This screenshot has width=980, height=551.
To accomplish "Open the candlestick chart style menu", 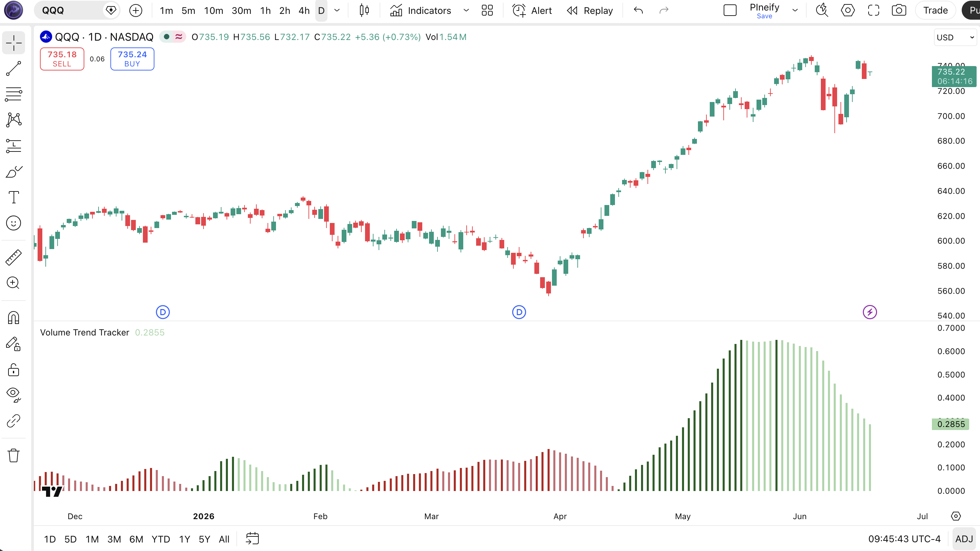I will point(364,10).
